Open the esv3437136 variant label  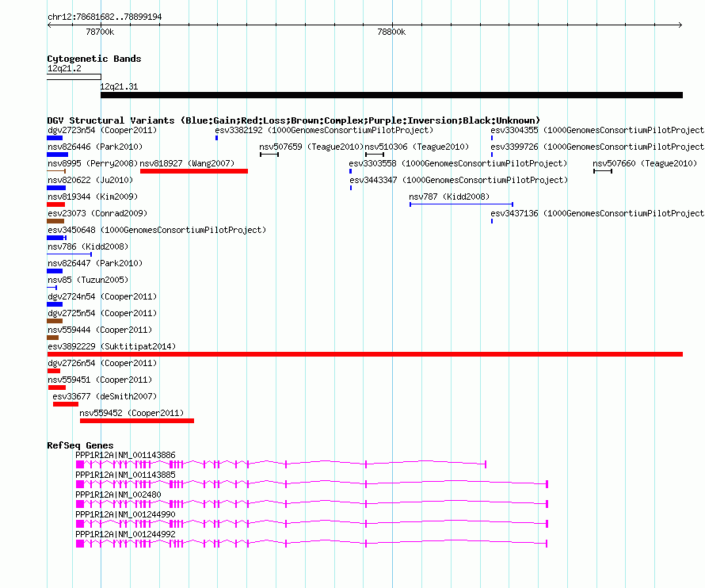(x=597, y=213)
